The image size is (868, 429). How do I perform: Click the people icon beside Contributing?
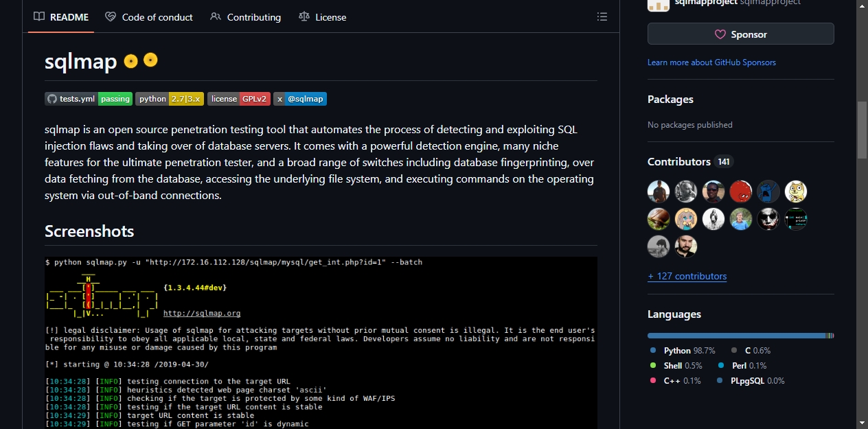pos(216,16)
